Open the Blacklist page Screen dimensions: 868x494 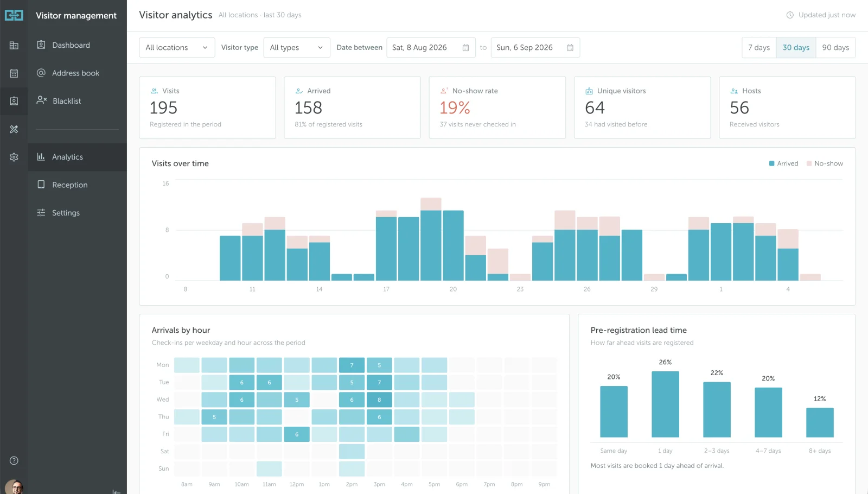78,101
